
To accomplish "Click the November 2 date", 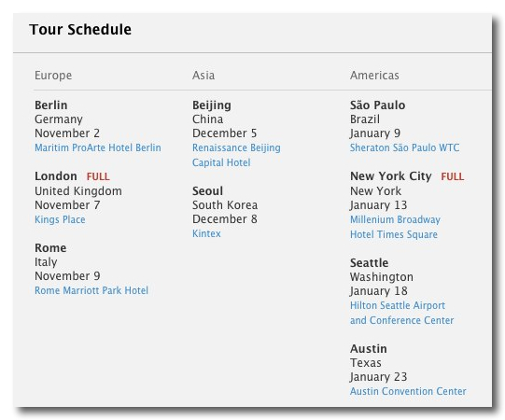I will pyautogui.click(x=67, y=133).
